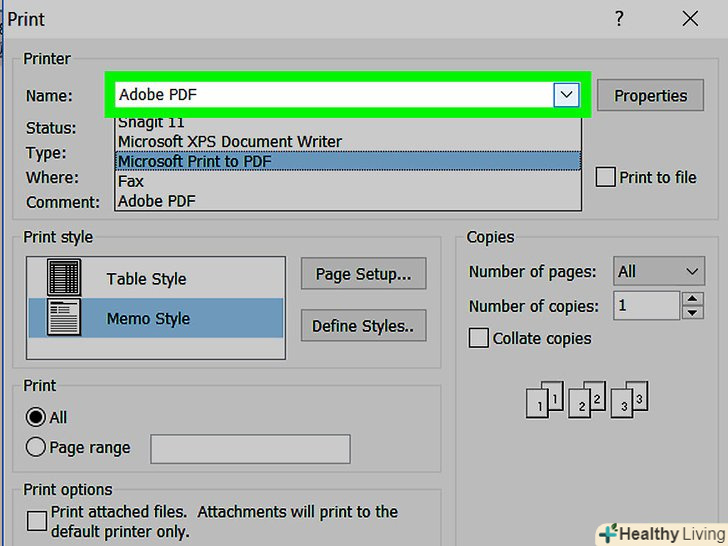728x546 pixels.
Task: Choose Microsoft XPS Document Writer printer
Action: [348, 141]
